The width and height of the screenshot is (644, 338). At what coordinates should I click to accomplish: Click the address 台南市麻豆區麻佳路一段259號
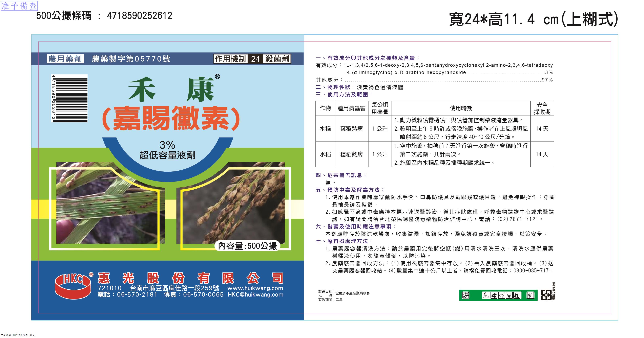(x=174, y=288)
